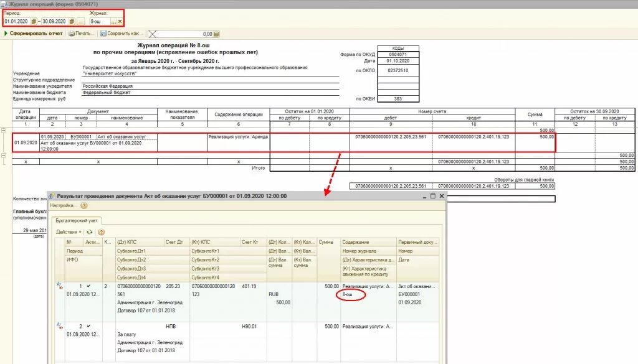Image resolution: width=638 pixels, height=364 pixels.
Task: Click the Журнал field with 8-ош
Action: tap(100, 22)
